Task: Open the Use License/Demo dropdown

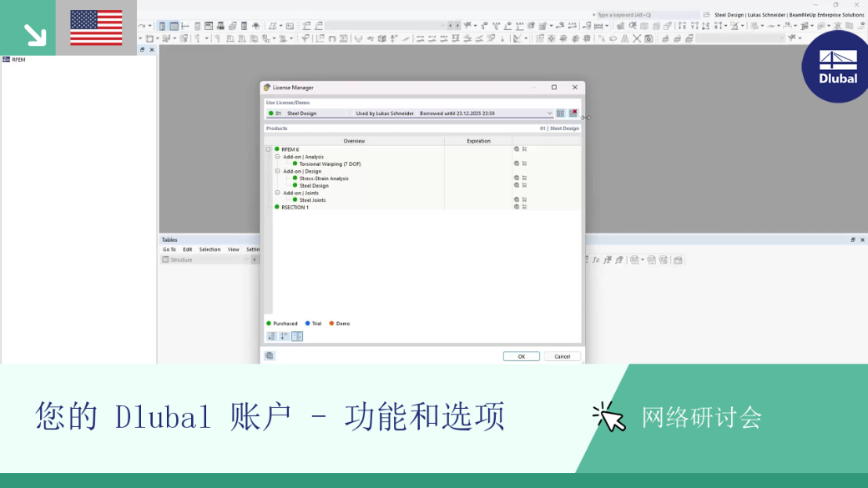Action: pos(549,113)
